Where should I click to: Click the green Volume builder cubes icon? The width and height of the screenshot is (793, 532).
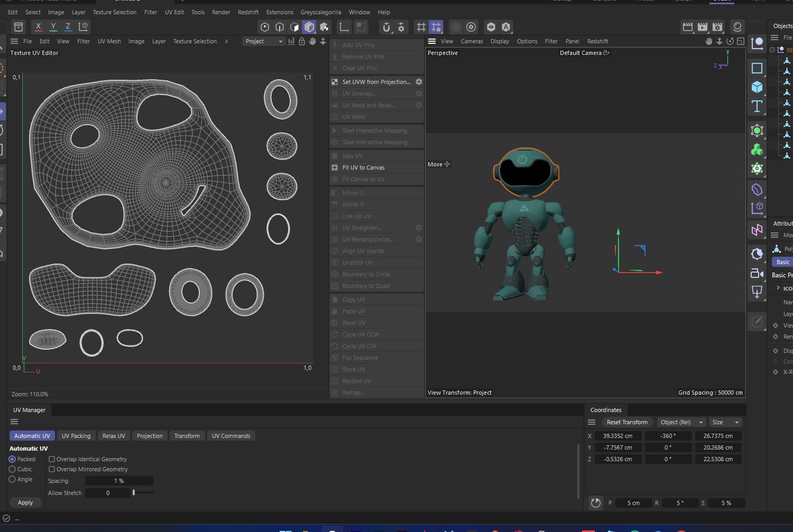(x=757, y=150)
